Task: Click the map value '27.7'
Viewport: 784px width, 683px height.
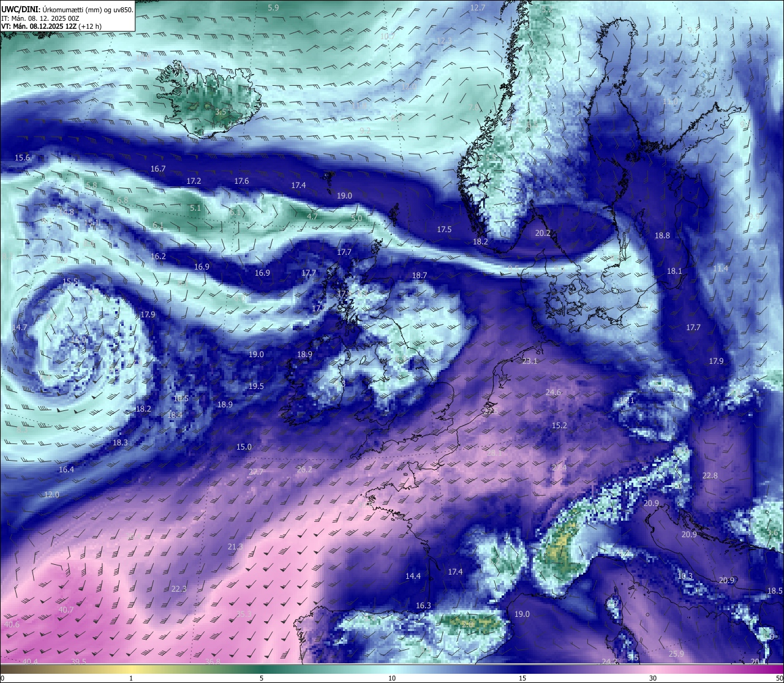Action: coord(256,472)
